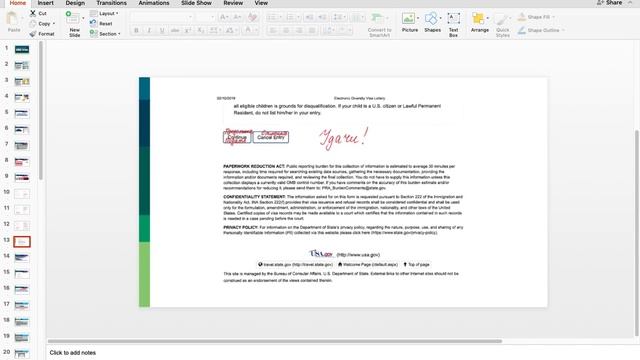Click the Increase Font Size icon

(224, 17)
